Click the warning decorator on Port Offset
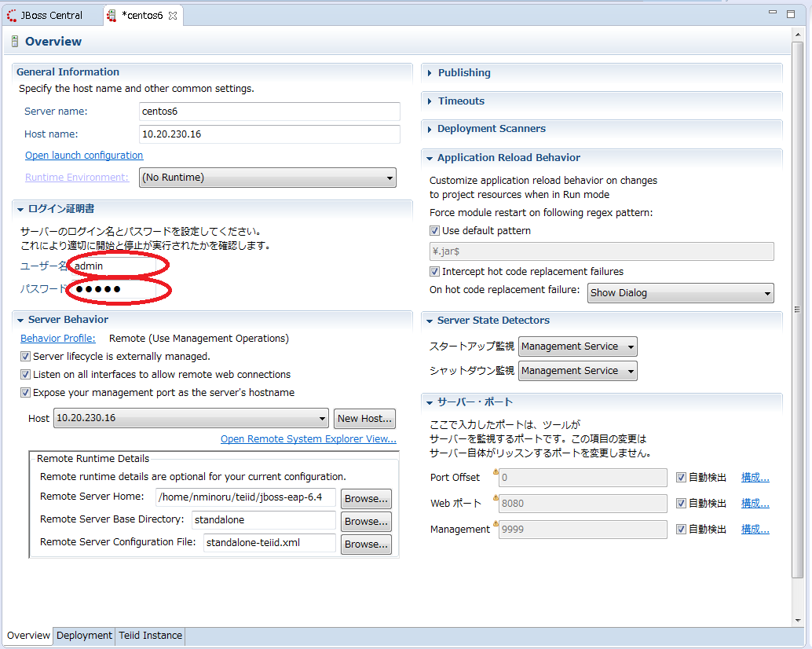Screen dimensions: 812x649 [x=496, y=471]
